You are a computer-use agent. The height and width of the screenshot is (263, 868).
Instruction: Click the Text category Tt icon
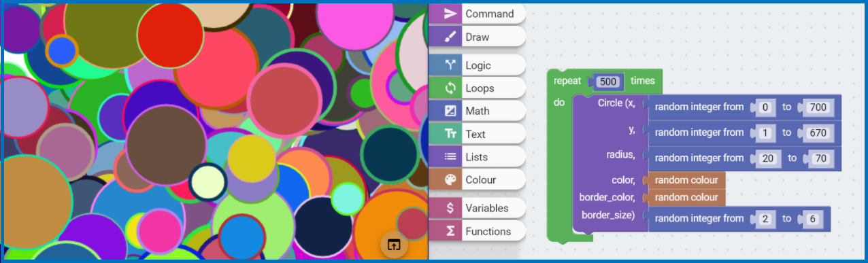450,134
